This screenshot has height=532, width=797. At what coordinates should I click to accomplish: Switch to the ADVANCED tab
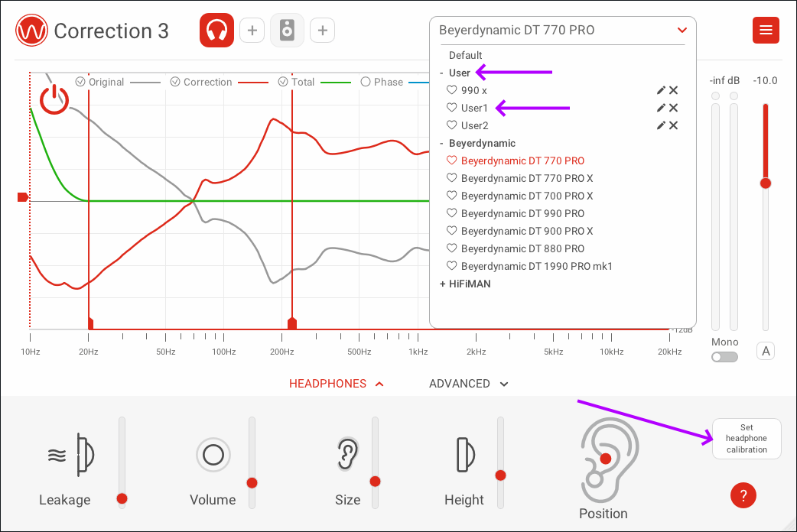tap(468, 384)
